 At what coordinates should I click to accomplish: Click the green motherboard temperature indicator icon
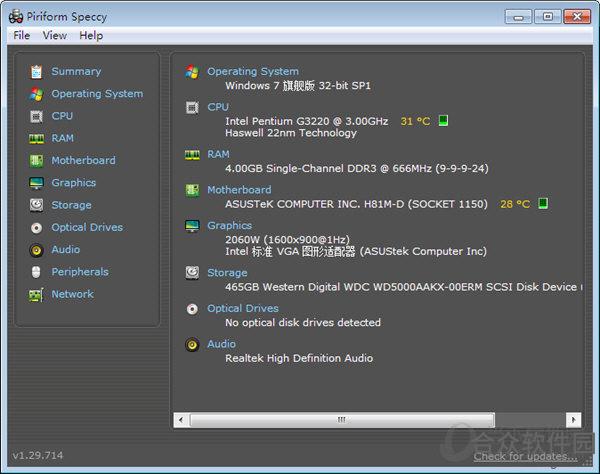543,204
